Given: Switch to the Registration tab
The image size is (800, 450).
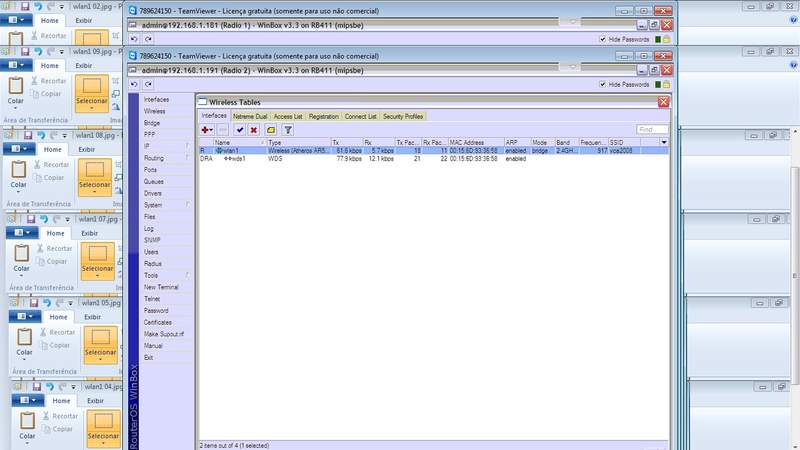Looking at the screenshot, I should pos(323,116).
